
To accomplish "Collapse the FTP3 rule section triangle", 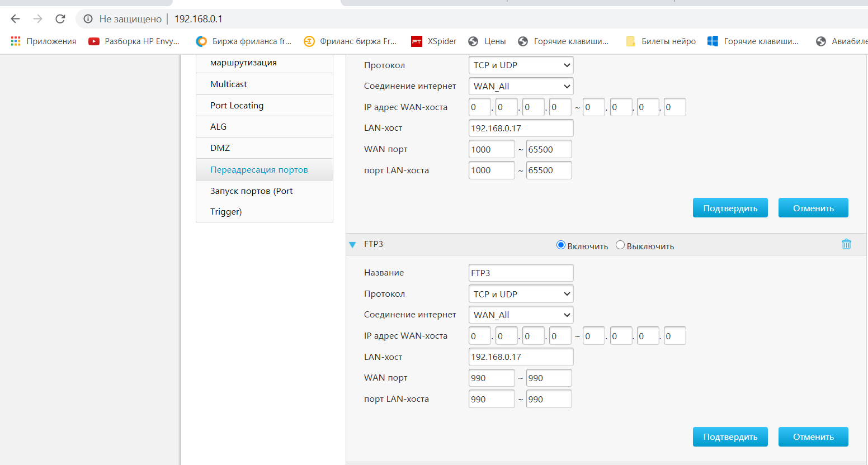I will coord(352,245).
